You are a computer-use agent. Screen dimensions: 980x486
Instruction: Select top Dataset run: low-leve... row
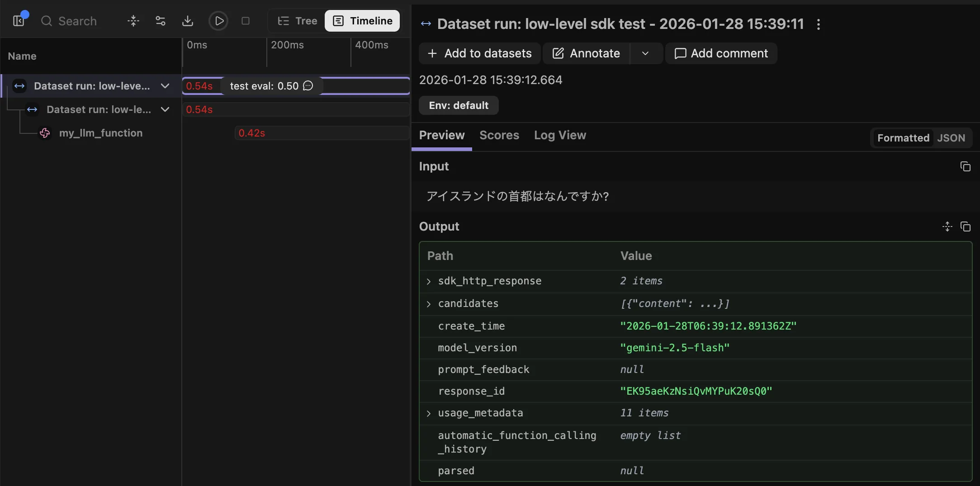pyautogui.click(x=91, y=86)
